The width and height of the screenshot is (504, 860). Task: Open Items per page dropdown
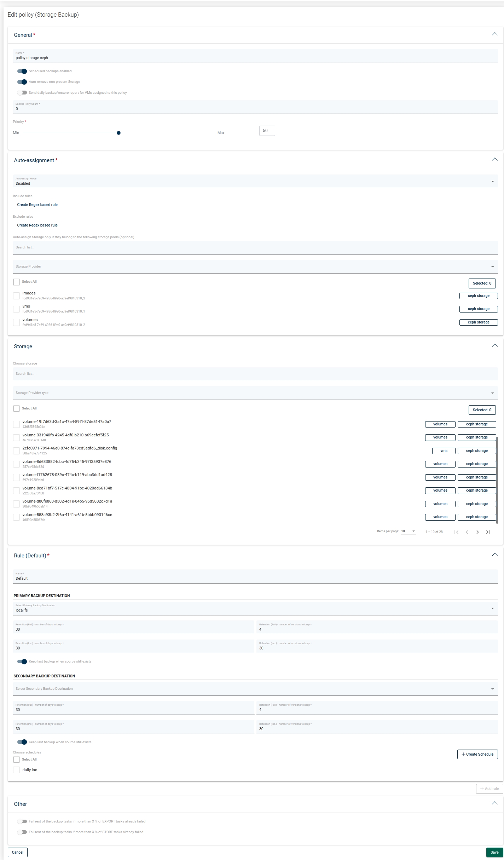click(x=408, y=531)
